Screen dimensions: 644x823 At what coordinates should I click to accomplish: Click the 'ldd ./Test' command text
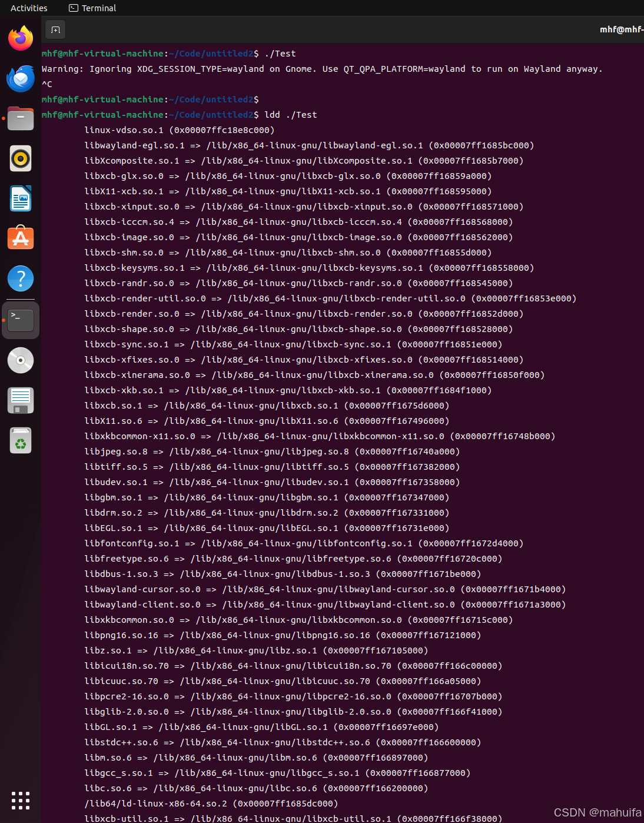tap(291, 115)
